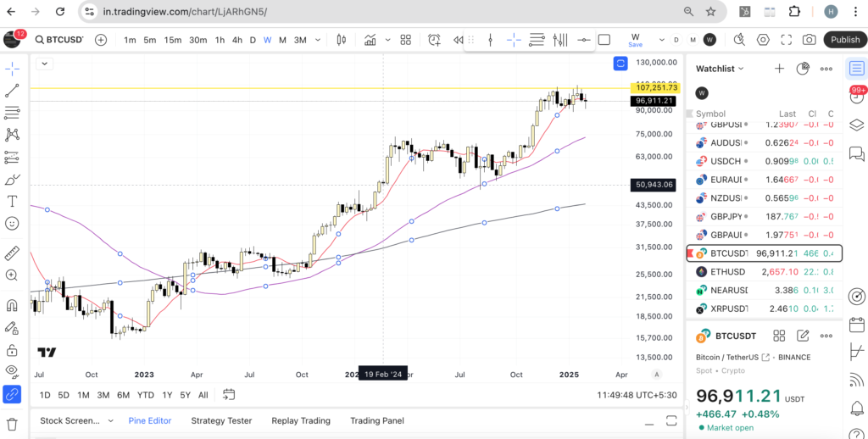Select the 15m timeframe
The width and height of the screenshot is (868, 439).
tap(173, 40)
